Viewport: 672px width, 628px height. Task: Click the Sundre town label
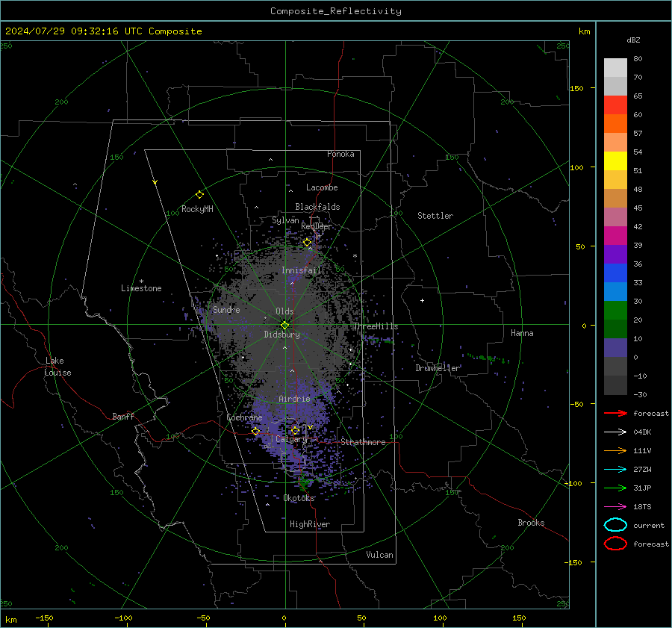tap(226, 309)
